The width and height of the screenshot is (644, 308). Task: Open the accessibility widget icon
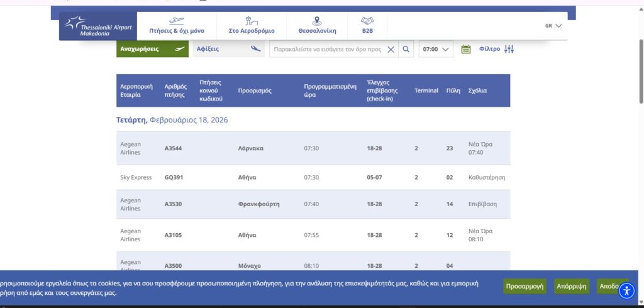coord(627,290)
